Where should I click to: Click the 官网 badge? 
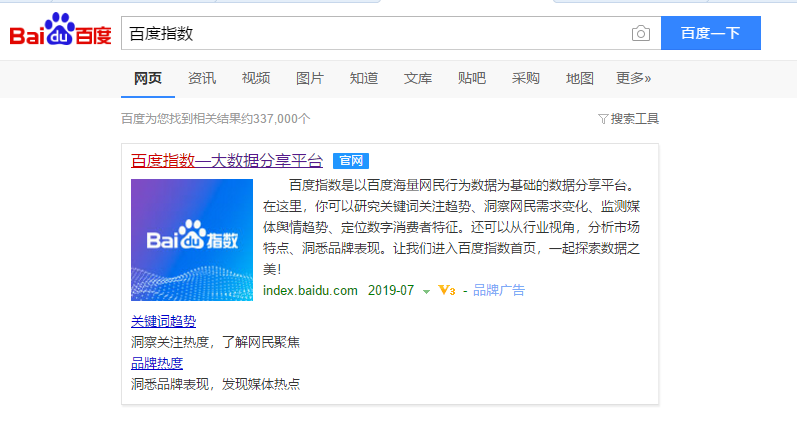coord(351,161)
